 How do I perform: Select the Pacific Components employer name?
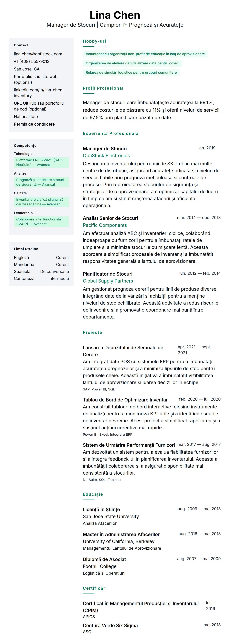[x=105, y=225]
